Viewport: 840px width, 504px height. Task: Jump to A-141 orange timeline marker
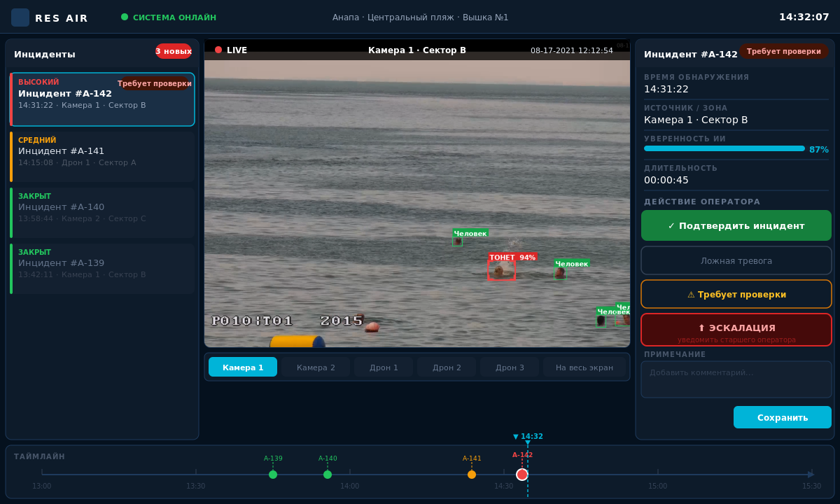(x=472, y=475)
